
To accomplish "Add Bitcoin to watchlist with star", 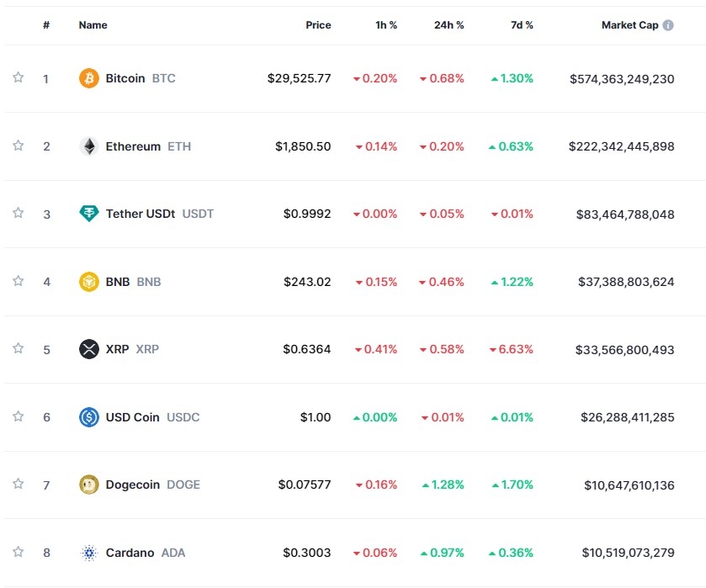I will pos(18,77).
